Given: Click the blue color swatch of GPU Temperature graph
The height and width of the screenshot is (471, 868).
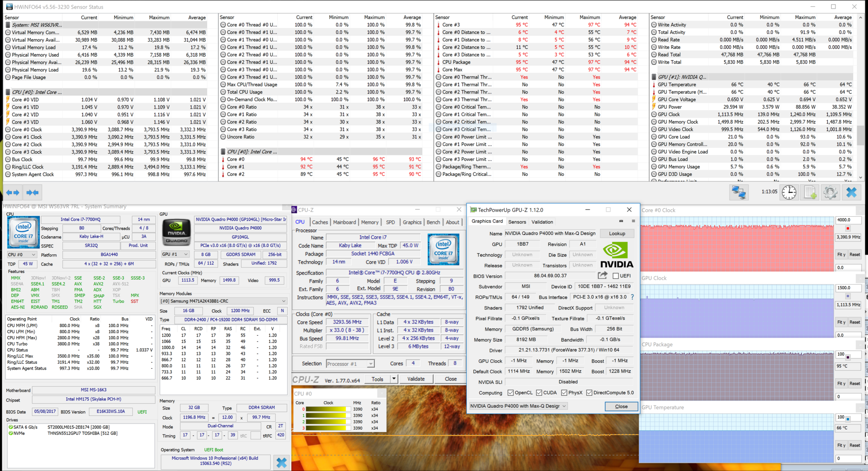Looking at the screenshot, I should pos(848,419).
